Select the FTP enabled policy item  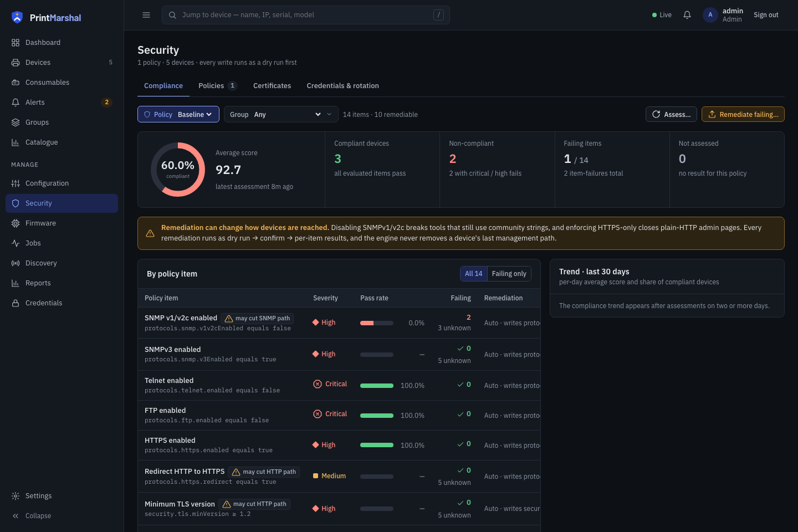(165, 411)
